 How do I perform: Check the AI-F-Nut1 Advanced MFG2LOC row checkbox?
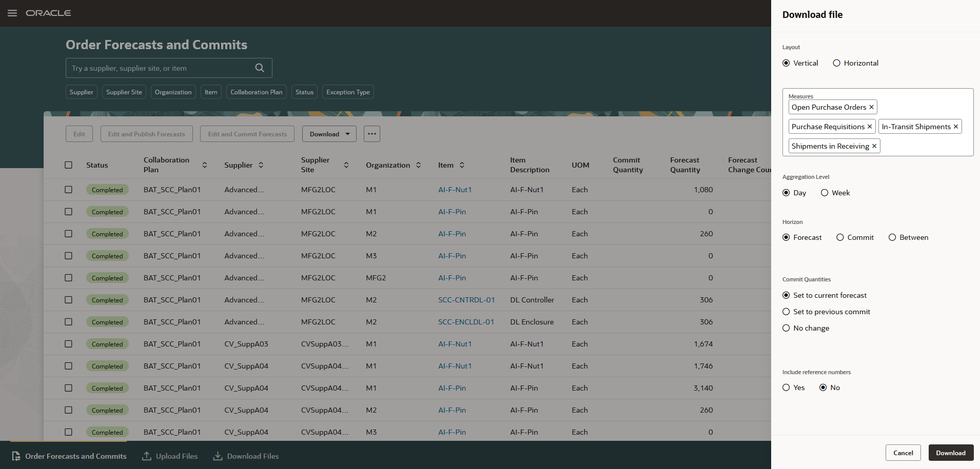(69, 190)
